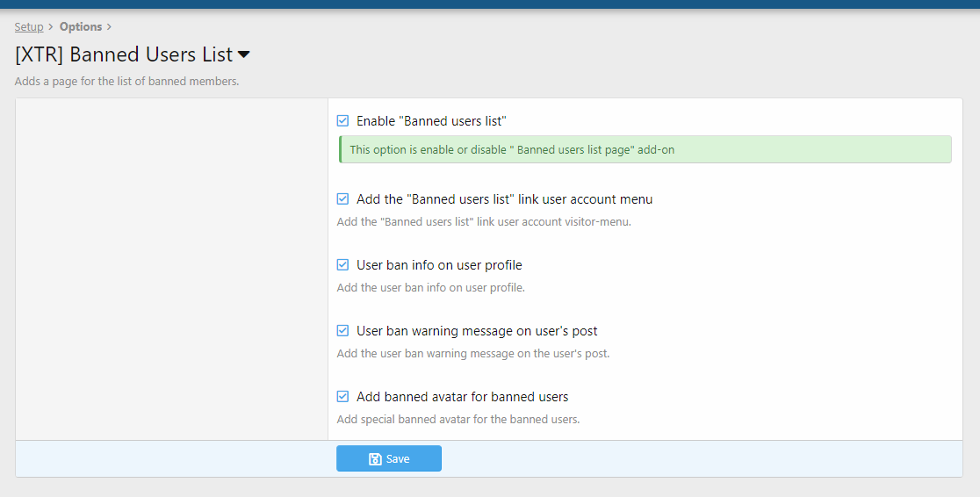Click the green enable or disable explanation box

(645, 150)
